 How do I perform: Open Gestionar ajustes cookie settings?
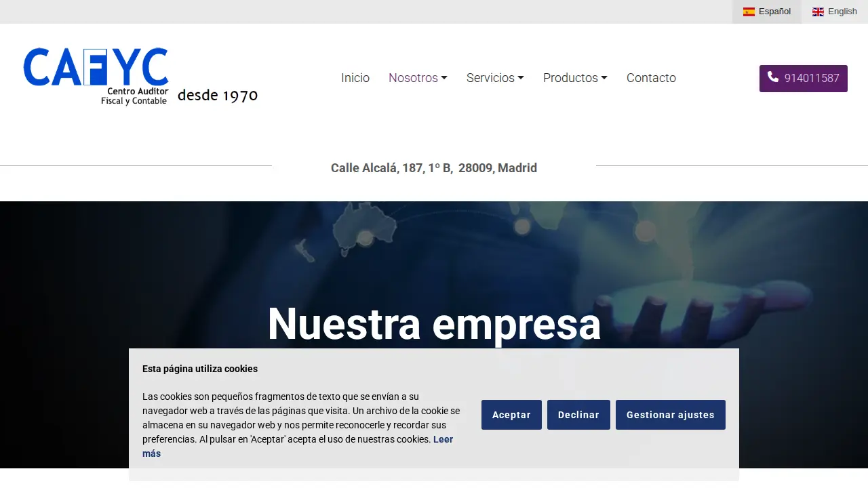click(671, 415)
